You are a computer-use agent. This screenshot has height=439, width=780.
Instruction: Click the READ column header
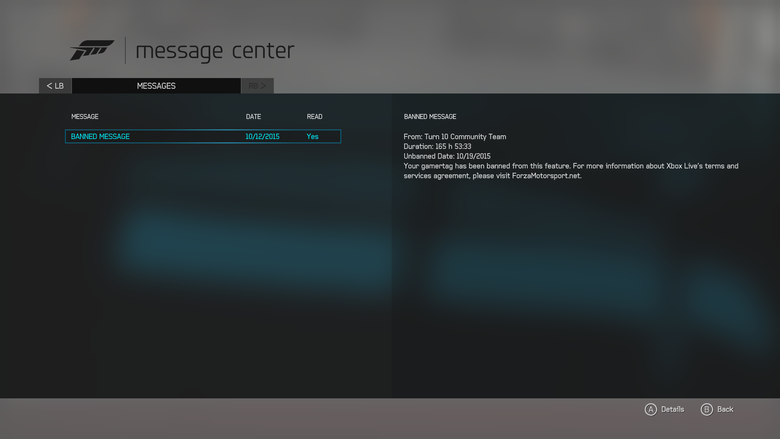(314, 117)
